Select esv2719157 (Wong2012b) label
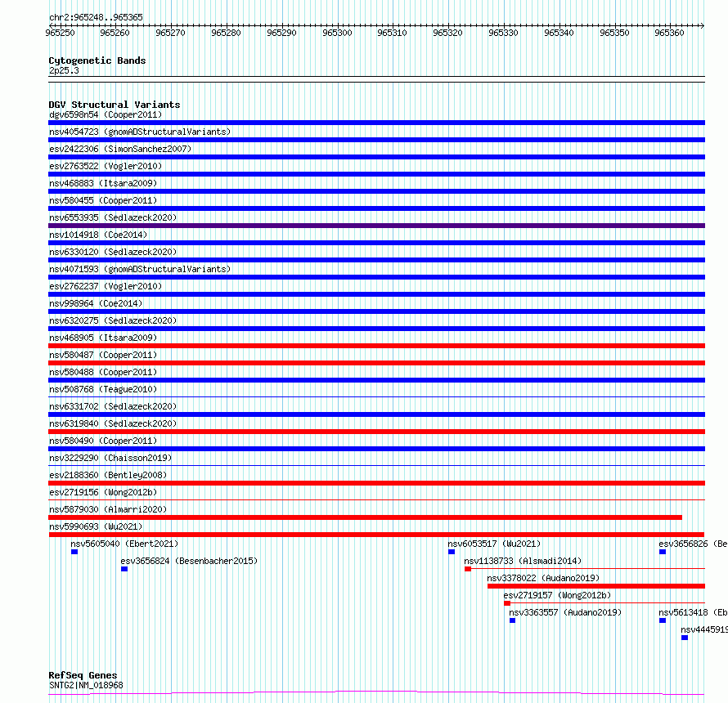Screen dimensions: 728x703 tap(557, 595)
